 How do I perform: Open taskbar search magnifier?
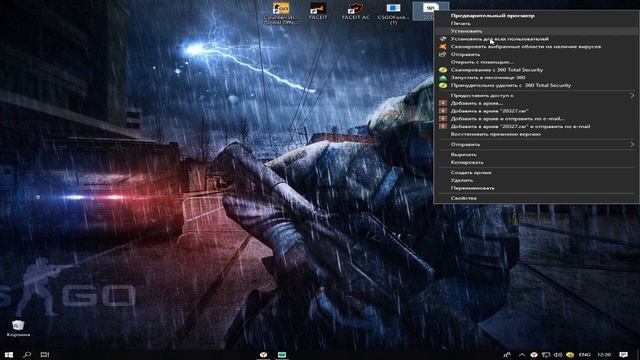27,355
